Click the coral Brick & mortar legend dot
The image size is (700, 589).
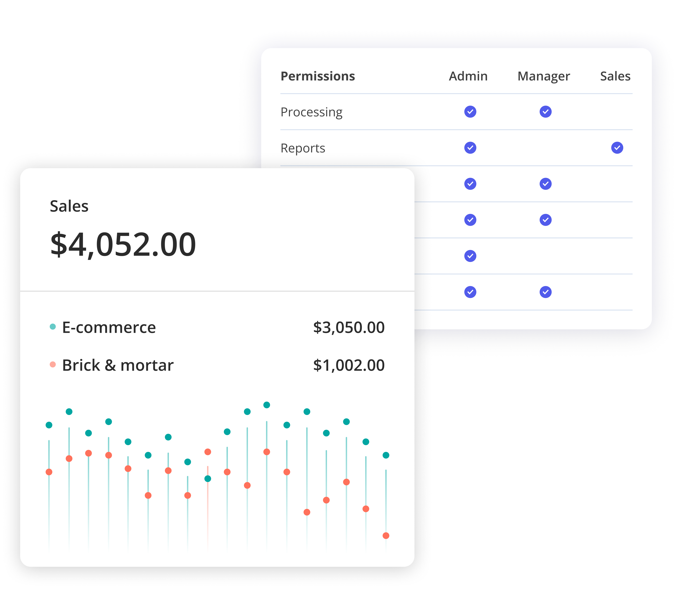pyautogui.click(x=53, y=364)
